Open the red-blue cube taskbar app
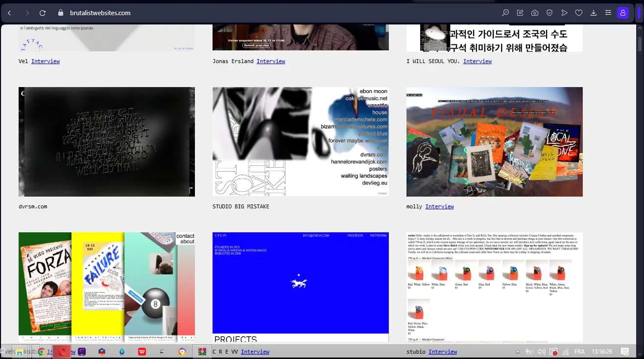Image resolution: width=644 pixels, height=359 pixels. (x=102, y=352)
